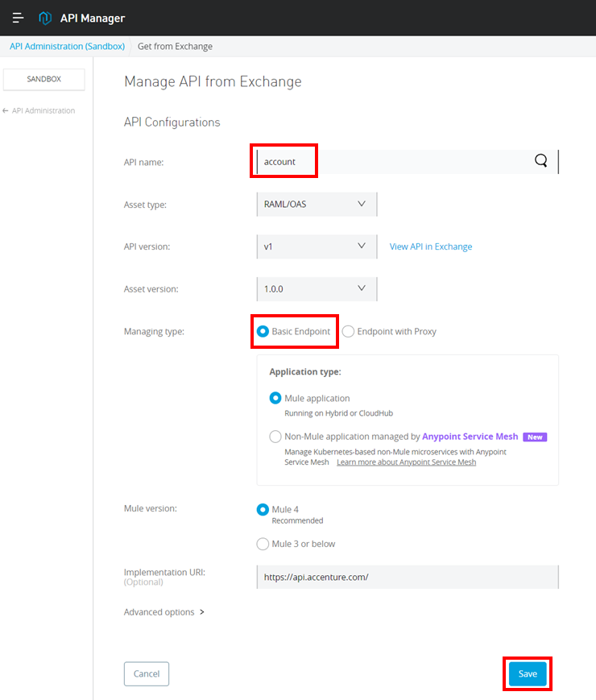Click the Cancel button
596x700 pixels.
[x=147, y=673]
